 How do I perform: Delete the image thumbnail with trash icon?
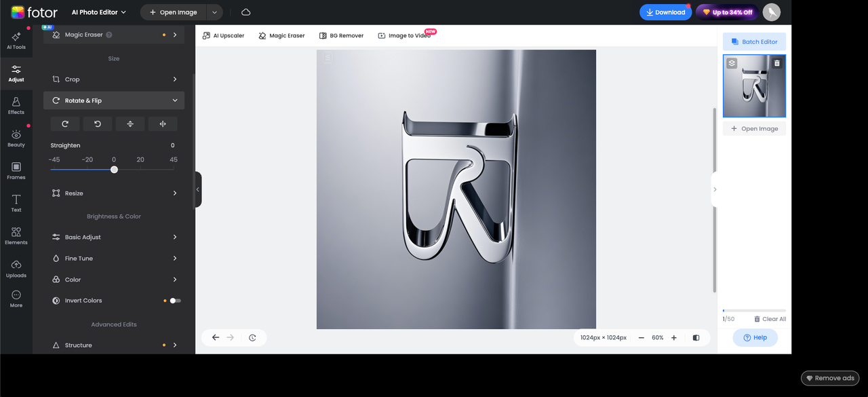point(777,63)
